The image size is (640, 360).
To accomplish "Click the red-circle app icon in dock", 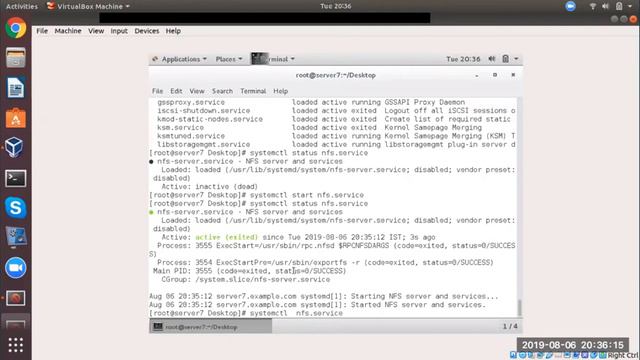I will pyautogui.click(x=16, y=298).
